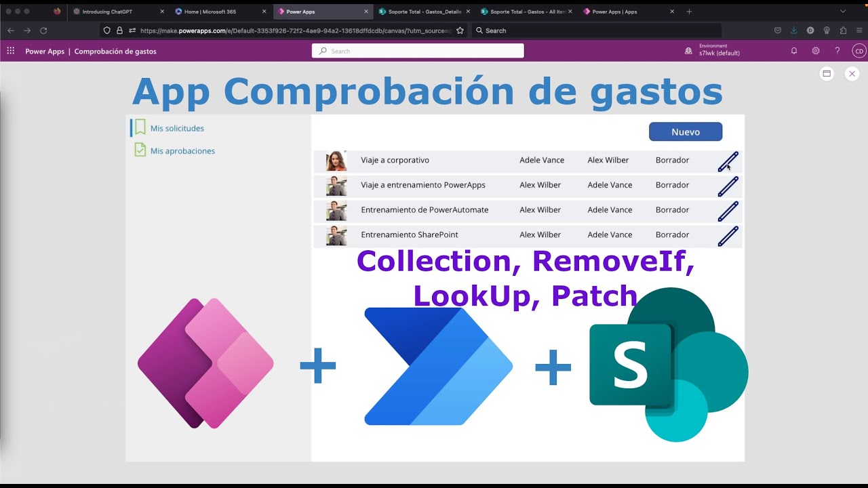Focus the Power Apps search box
868x488 pixels.
[418, 51]
